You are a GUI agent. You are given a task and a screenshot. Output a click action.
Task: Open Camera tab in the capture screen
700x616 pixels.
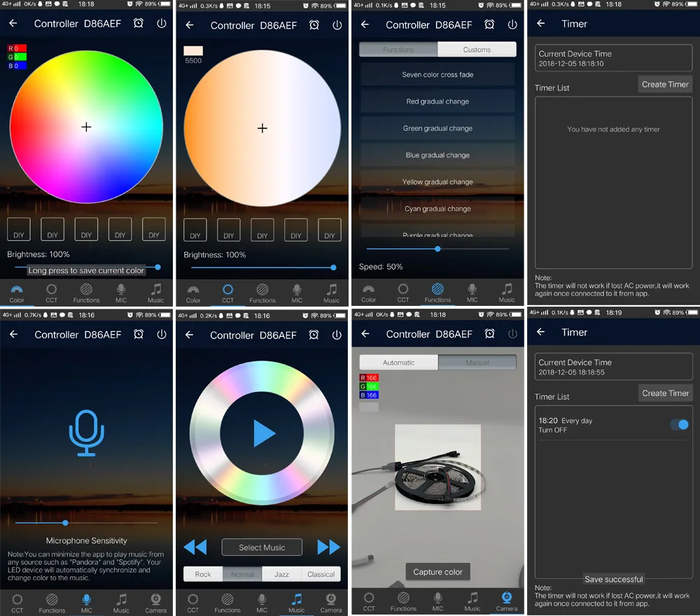pos(507,602)
